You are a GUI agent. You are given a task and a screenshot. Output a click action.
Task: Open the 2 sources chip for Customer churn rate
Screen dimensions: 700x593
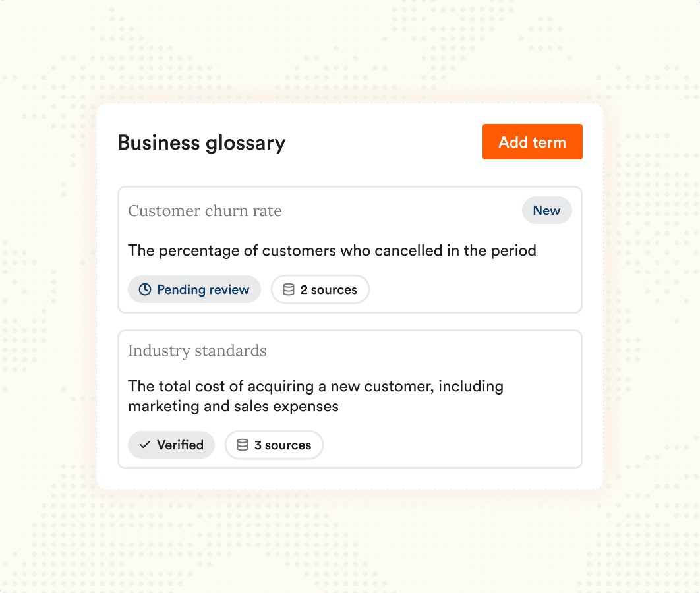point(320,289)
